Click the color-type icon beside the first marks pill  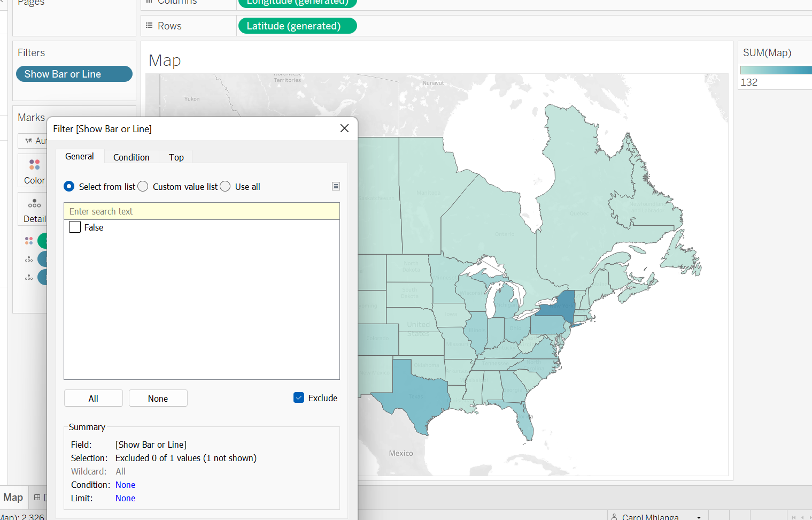(x=29, y=241)
